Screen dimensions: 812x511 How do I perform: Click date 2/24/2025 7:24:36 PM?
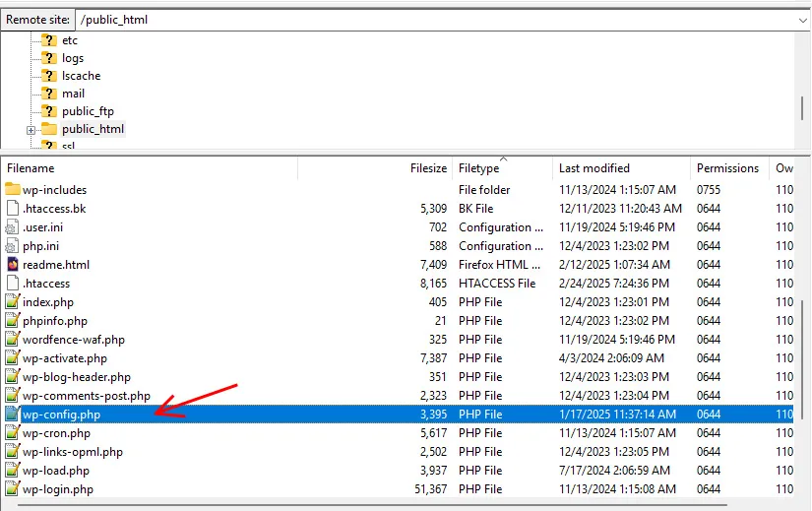coord(614,283)
